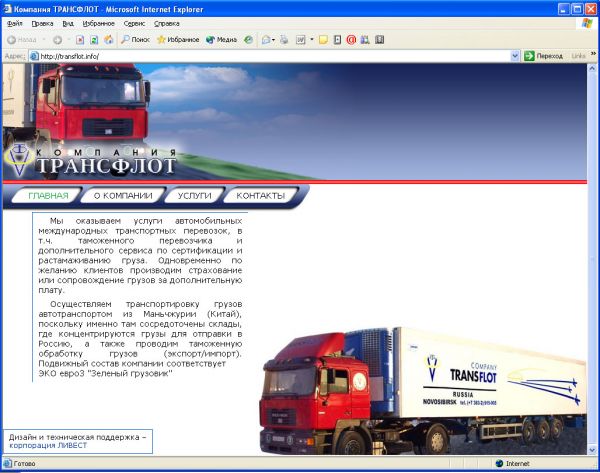The width and height of the screenshot is (600, 473).
Task: Click the Stop loading icon
Action: [x=80, y=40]
